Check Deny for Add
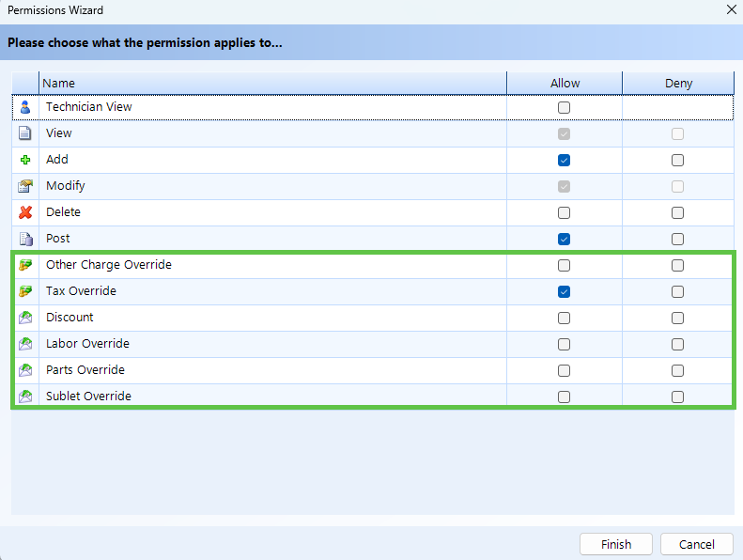The image size is (743, 560). [x=677, y=161]
